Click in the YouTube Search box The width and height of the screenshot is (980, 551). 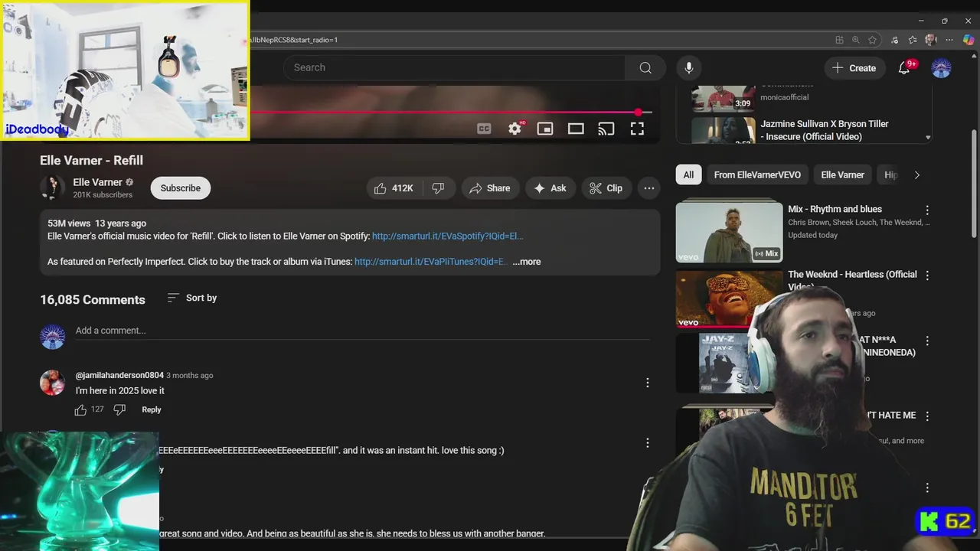[x=455, y=67]
